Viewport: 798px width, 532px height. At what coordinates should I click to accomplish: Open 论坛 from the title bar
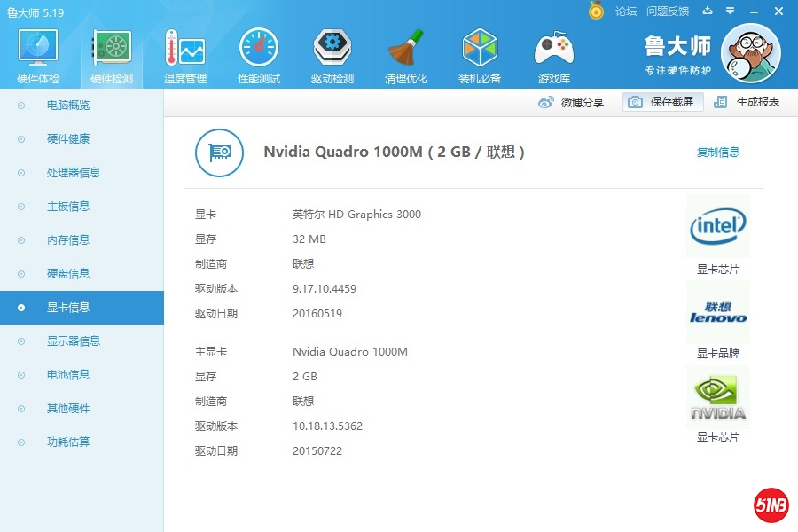tap(626, 12)
